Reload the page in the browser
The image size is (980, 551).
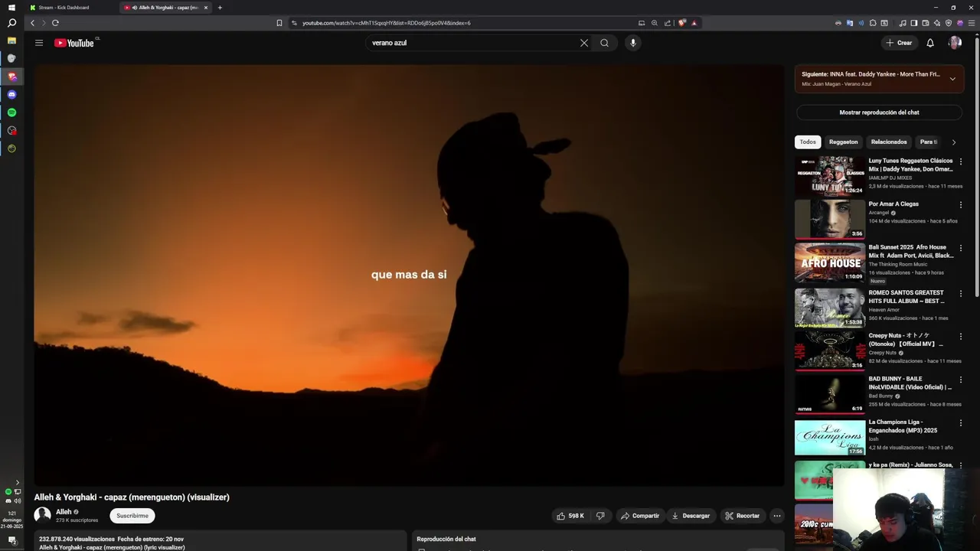click(x=55, y=23)
